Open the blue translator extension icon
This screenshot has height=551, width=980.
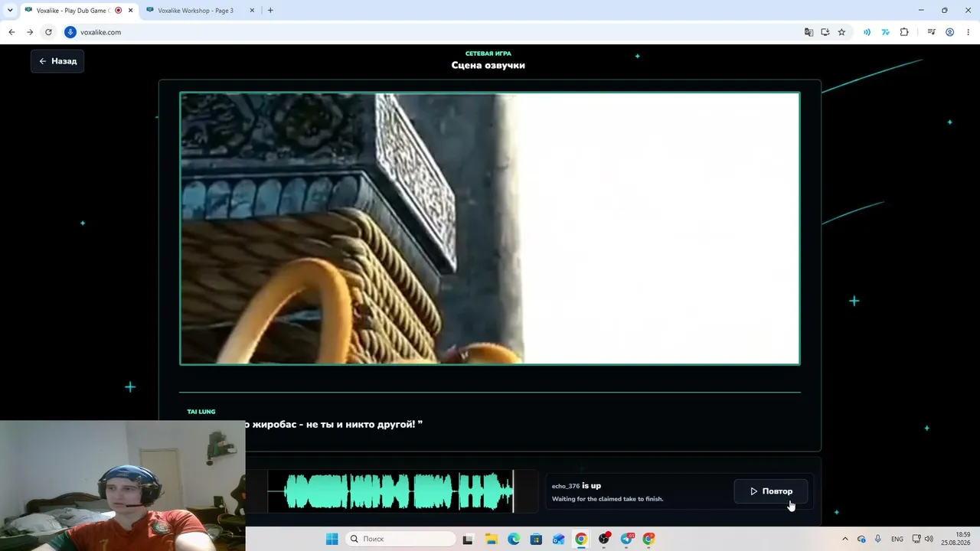(886, 32)
